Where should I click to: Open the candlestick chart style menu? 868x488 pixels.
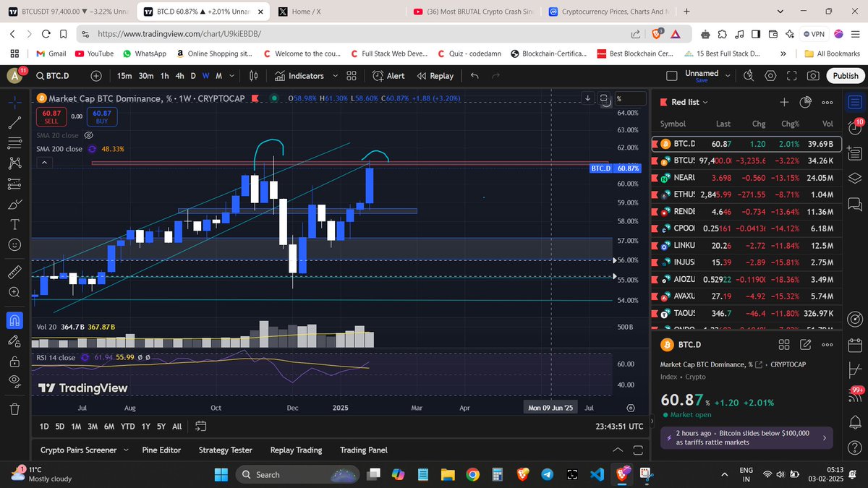coord(254,75)
